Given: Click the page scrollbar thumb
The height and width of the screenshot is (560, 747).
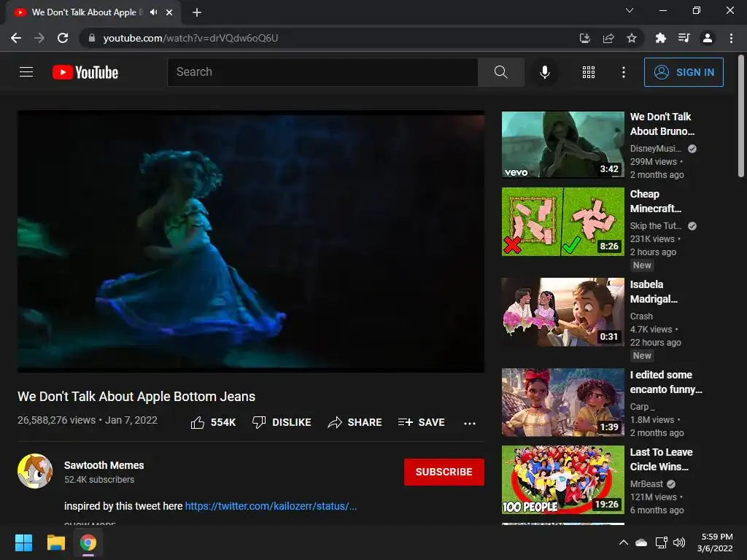Looking at the screenshot, I should [x=741, y=116].
